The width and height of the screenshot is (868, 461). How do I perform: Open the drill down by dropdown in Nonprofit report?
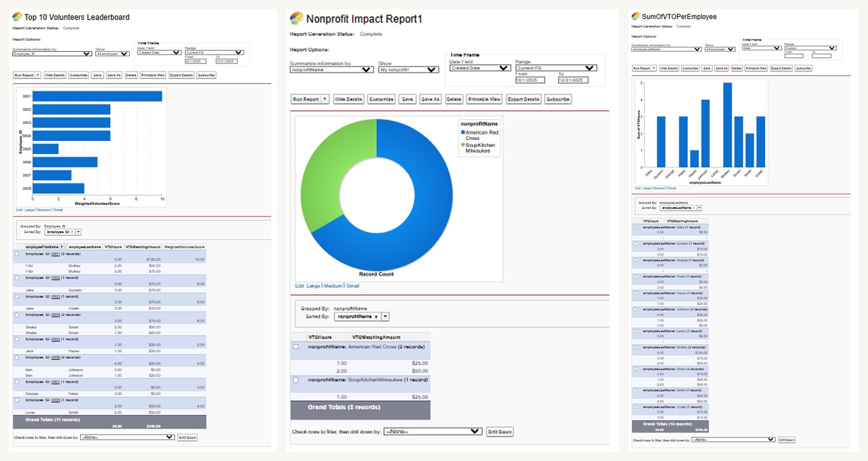coord(432,432)
